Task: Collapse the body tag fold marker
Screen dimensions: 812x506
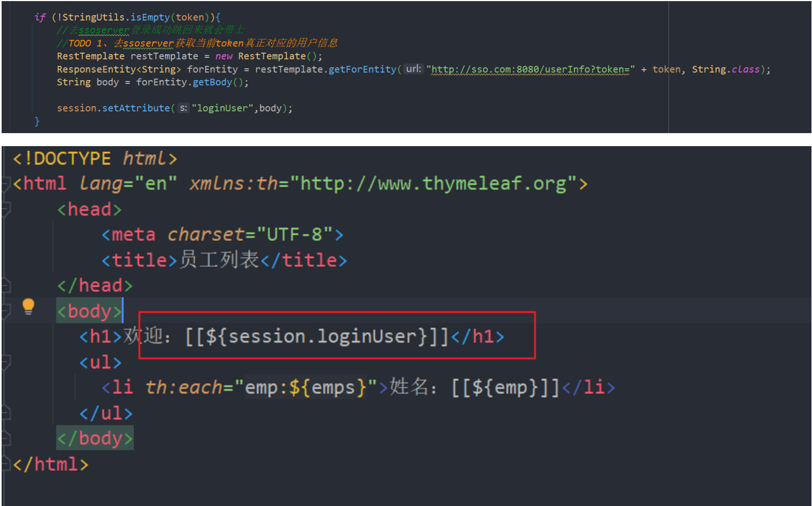Action: point(6,311)
